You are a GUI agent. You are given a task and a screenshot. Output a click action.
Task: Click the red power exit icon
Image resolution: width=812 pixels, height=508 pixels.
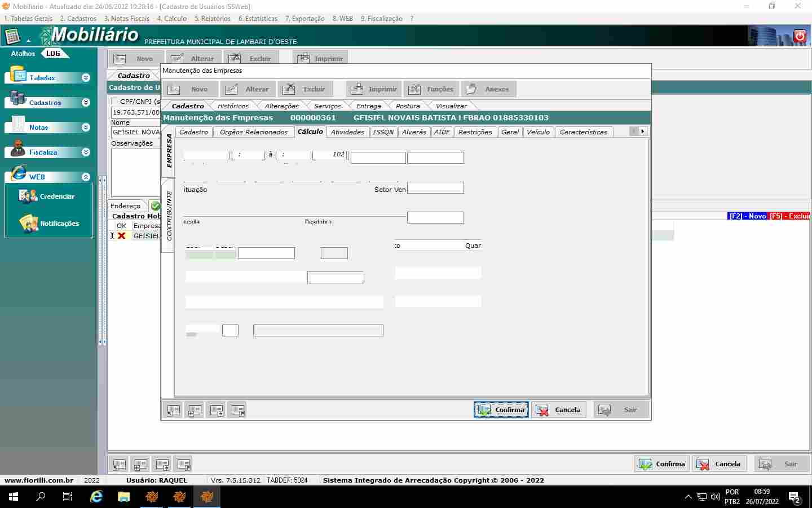coord(800,36)
